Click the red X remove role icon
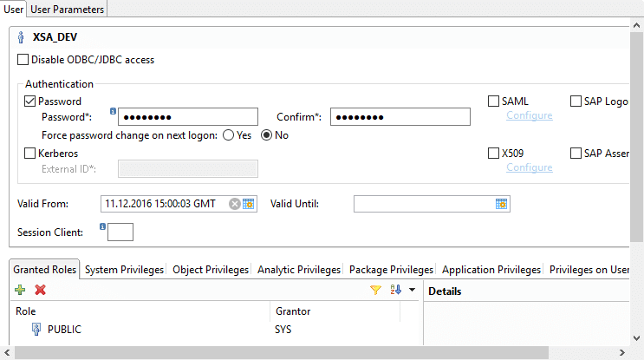This screenshot has height=360, width=644. coord(40,291)
